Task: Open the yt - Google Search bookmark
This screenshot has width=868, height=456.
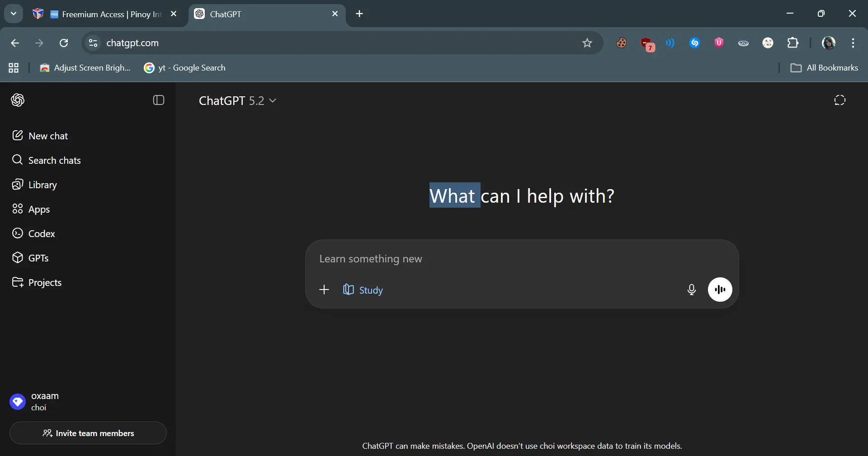Action: pos(184,68)
